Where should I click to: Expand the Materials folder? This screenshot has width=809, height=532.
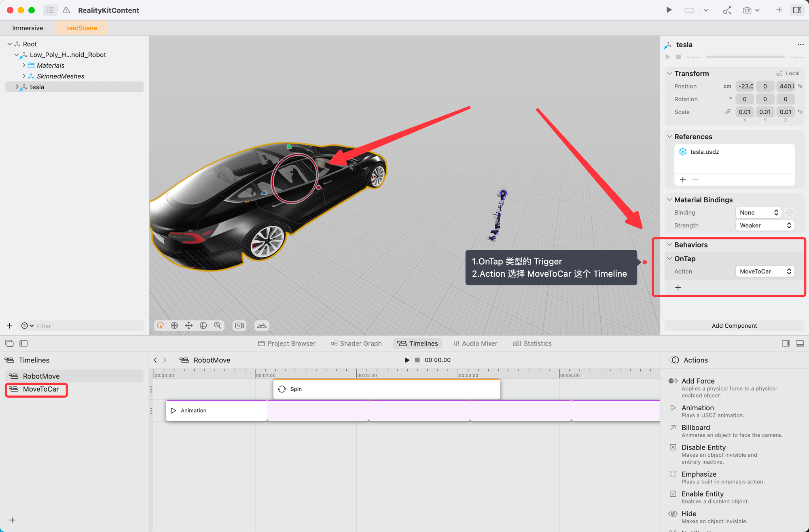tap(24, 65)
